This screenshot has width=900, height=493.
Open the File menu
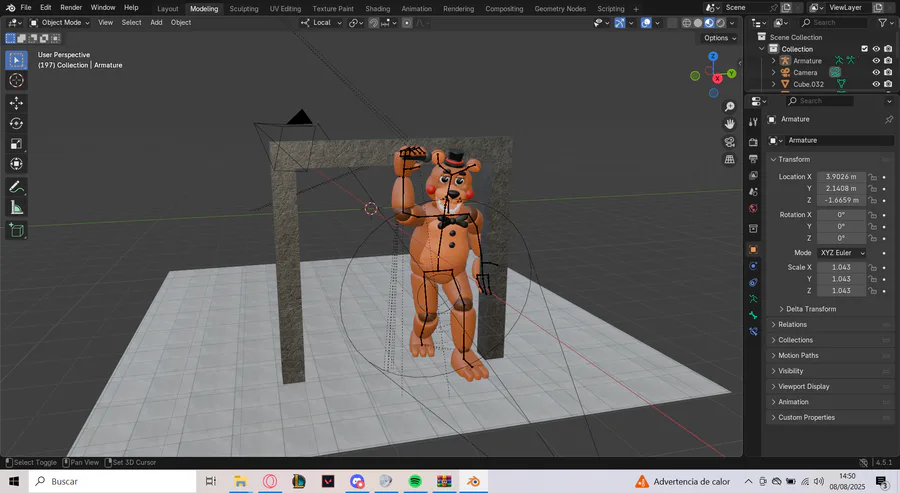click(26, 7)
